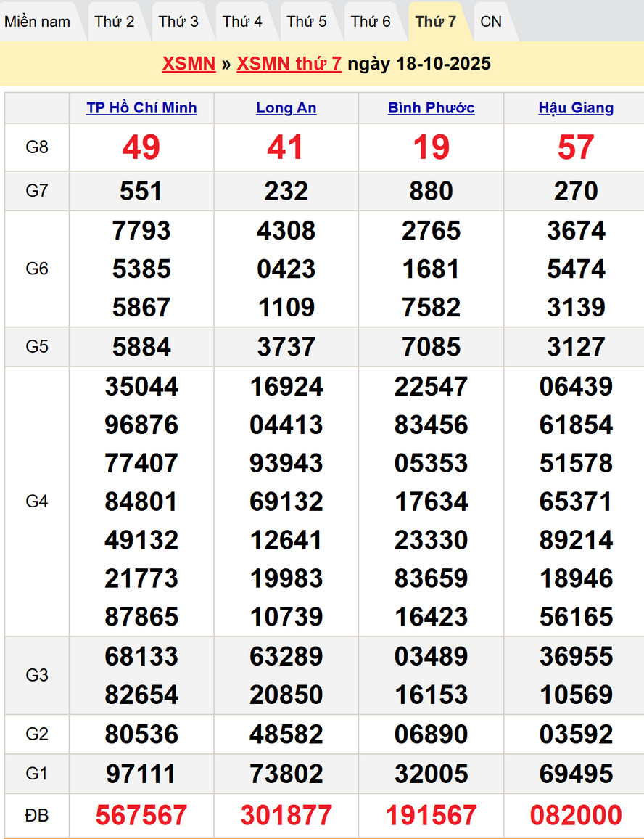Open the Long An province link
This screenshot has height=839, width=644.
[286, 108]
